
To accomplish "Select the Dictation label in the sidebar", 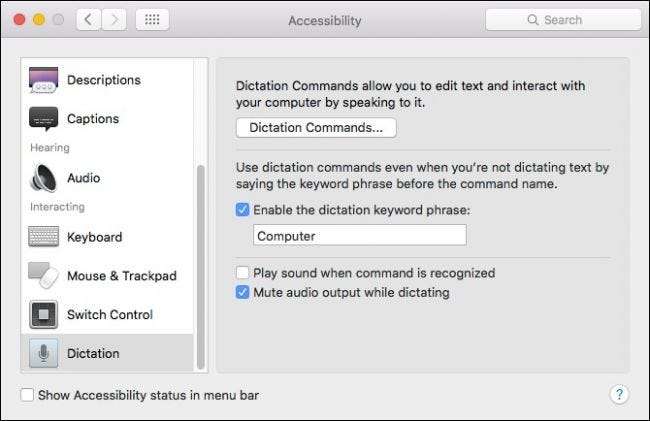I will pyautogui.click(x=93, y=353).
